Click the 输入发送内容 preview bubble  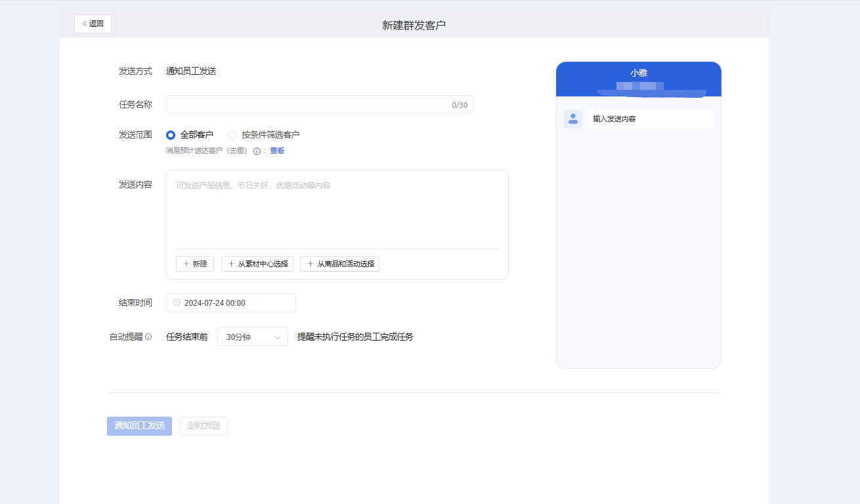(x=650, y=119)
